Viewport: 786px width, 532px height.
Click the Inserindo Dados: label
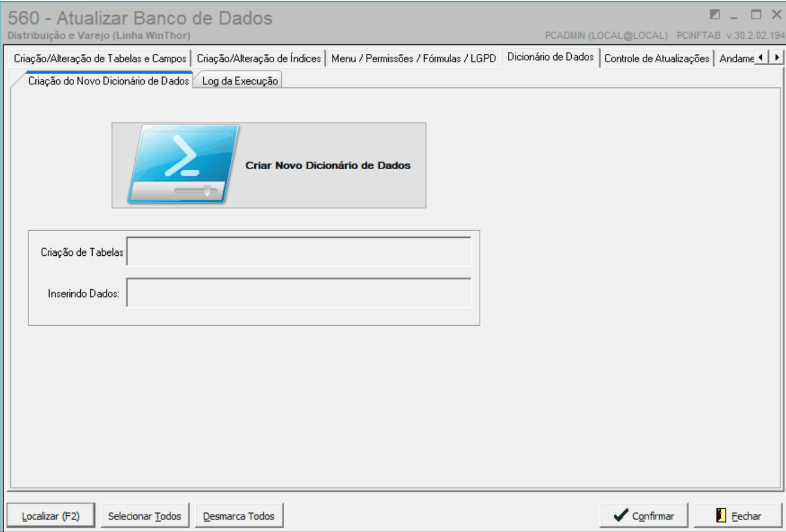(84, 293)
